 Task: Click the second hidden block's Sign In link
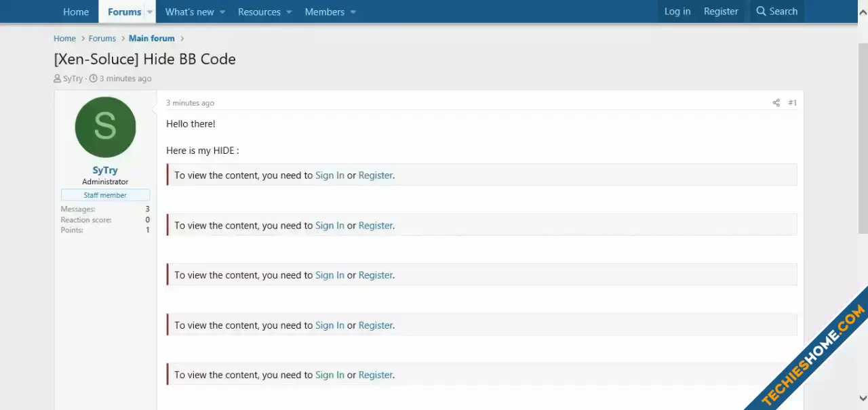[330, 226]
